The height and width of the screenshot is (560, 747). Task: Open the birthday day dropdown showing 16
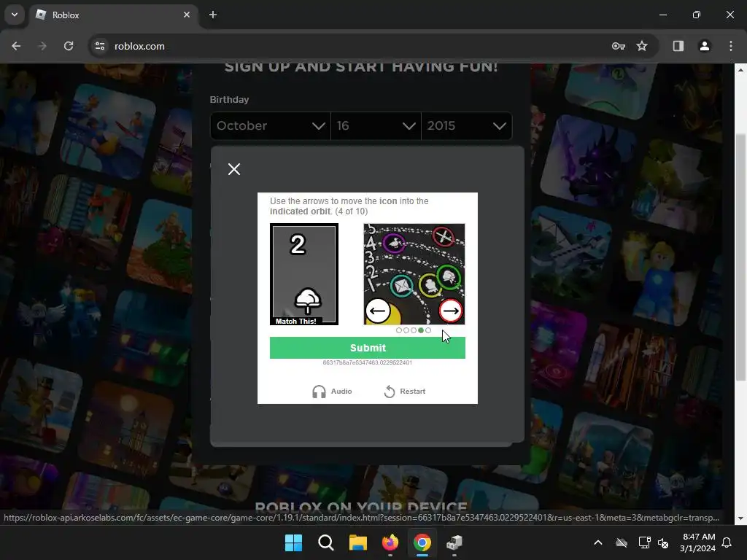point(376,125)
